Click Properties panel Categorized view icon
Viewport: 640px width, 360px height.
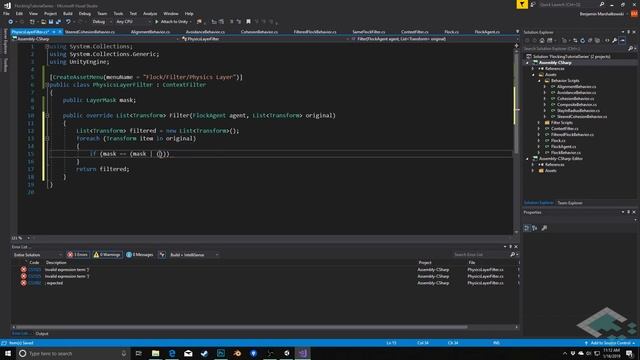click(x=527, y=228)
